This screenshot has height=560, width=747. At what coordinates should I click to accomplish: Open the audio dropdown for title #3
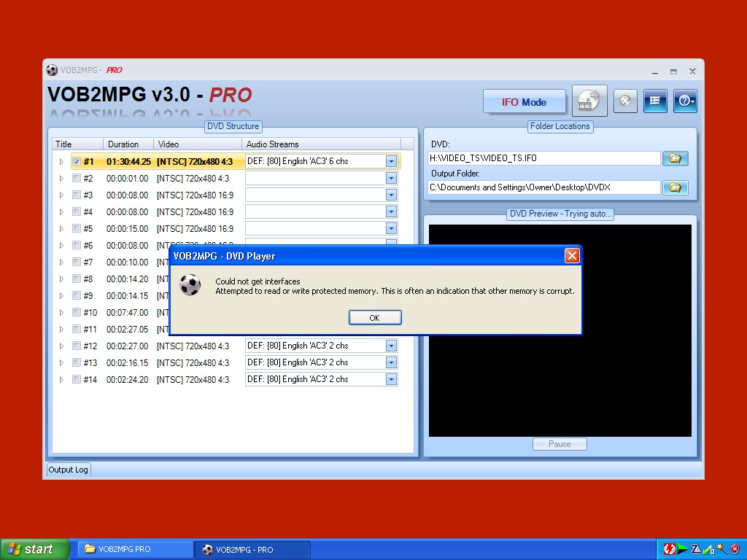pyautogui.click(x=391, y=195)
